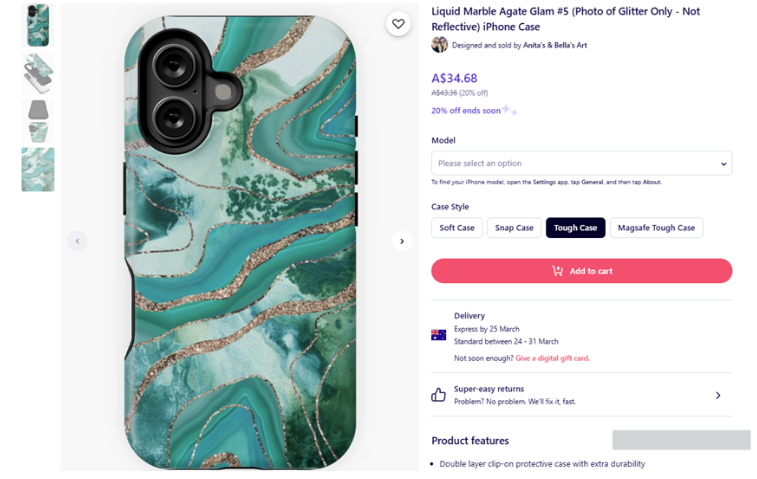Select Magsafe Tough Case style
The height and width of the screenshot is (479, 757).
(x=656, y=228)
